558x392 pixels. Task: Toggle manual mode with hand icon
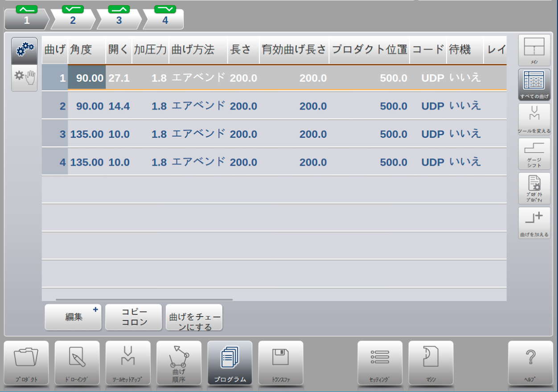tap(25, 78)
